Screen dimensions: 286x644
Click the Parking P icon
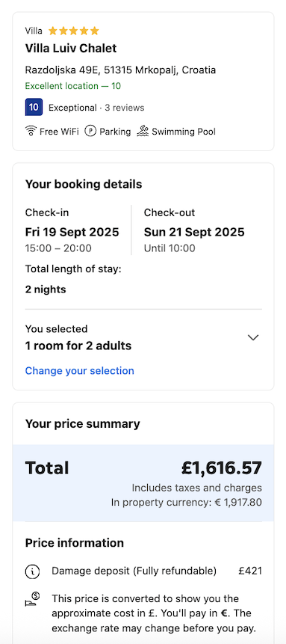[90, 132]
